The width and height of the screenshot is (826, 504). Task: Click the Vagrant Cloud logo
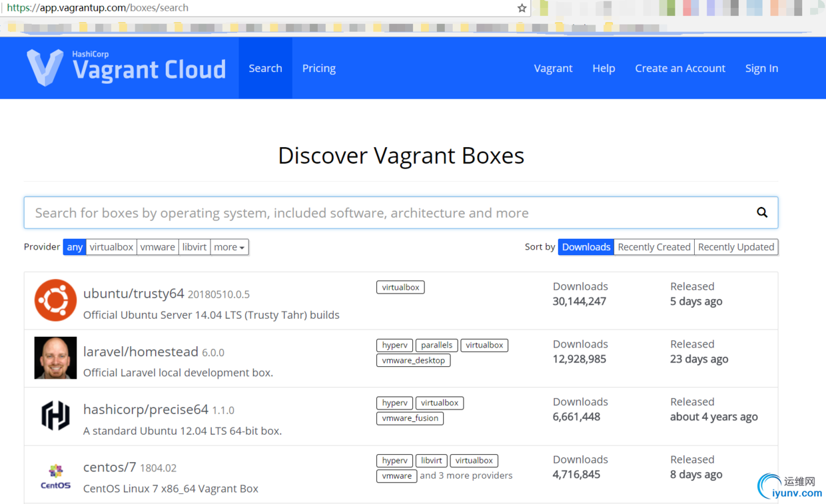127,67
